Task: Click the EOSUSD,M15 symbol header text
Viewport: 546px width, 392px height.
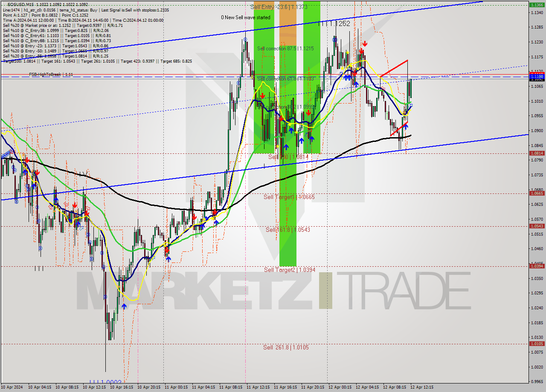Action: tap(20, 4)
